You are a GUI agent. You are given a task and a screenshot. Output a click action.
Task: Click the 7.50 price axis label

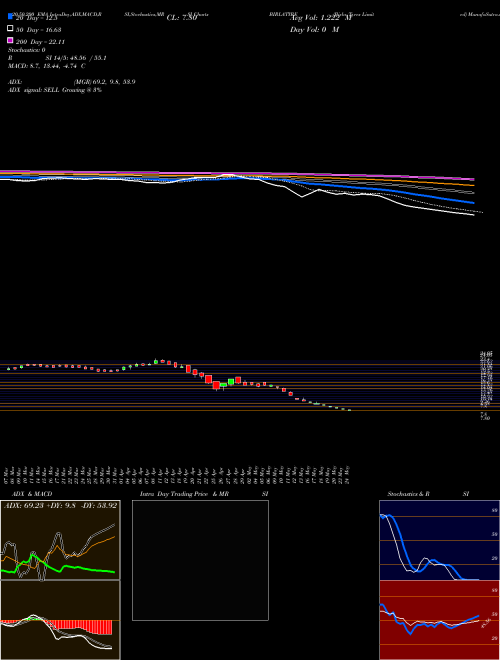pyautogui.click(x=485, y=418)
